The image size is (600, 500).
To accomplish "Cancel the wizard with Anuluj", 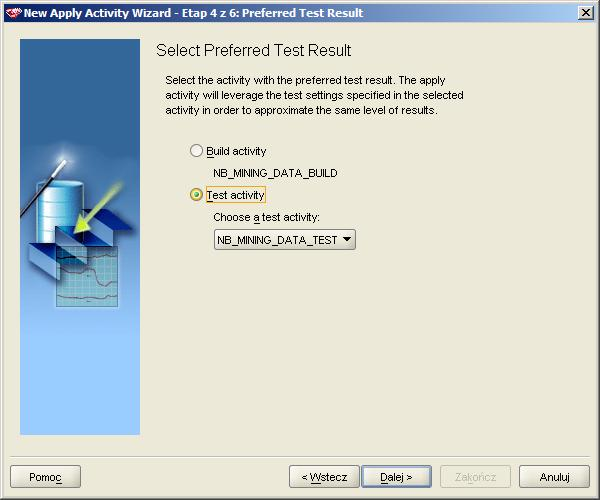I will tap(554, 477).
